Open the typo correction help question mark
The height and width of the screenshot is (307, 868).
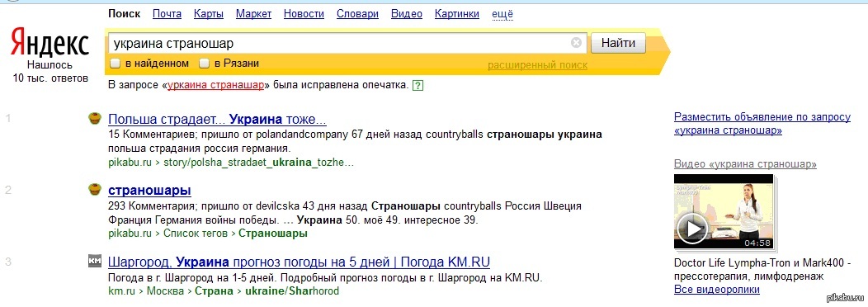(418, 86)
